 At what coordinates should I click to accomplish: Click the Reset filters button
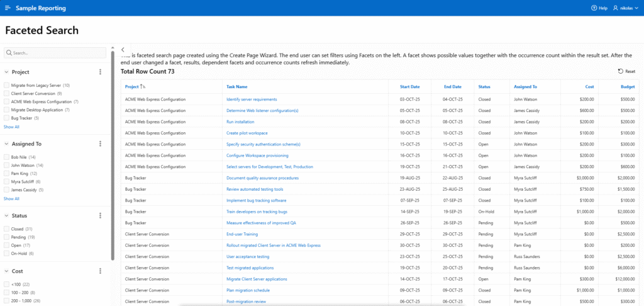(x=626, y=72)
